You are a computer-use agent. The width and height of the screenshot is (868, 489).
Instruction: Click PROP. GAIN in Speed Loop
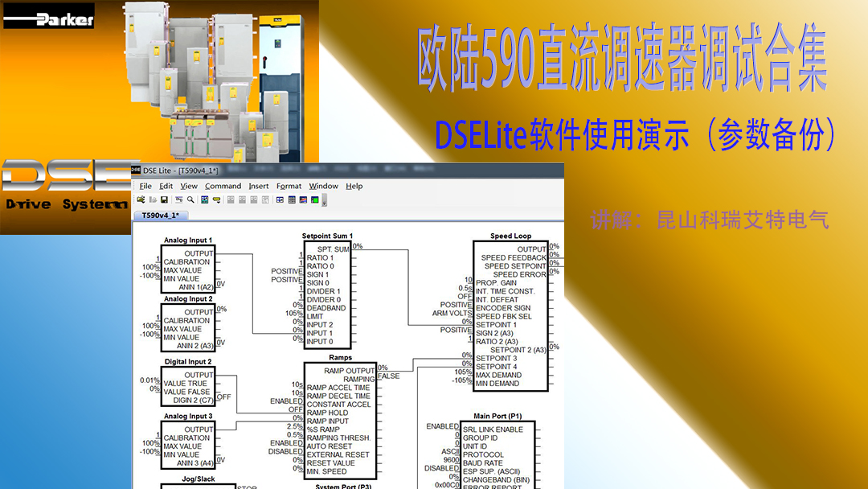click(496, 283)
